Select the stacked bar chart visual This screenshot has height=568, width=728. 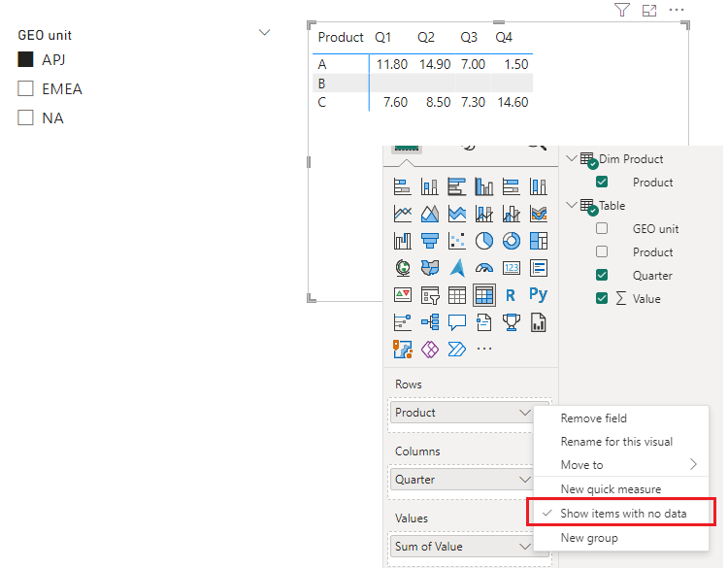point(403,186)
